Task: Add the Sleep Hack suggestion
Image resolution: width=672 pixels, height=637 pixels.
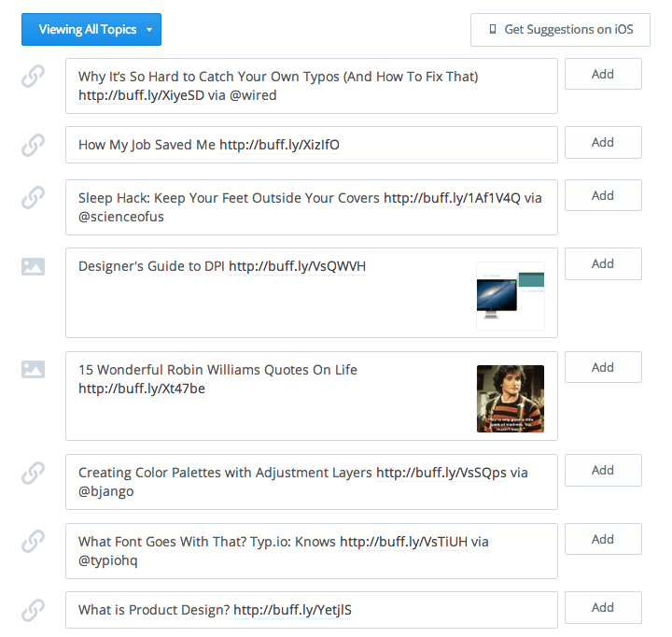Action: [602, 195]
